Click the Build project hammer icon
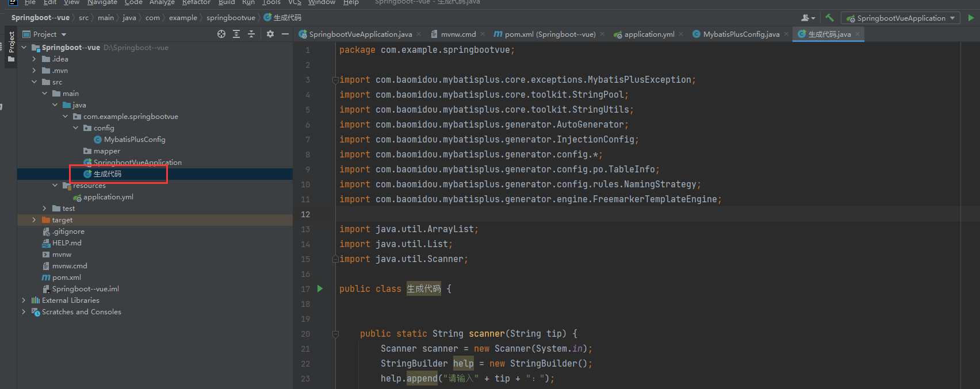This screenshot has width=980, height=389. [x=829, y=18]
